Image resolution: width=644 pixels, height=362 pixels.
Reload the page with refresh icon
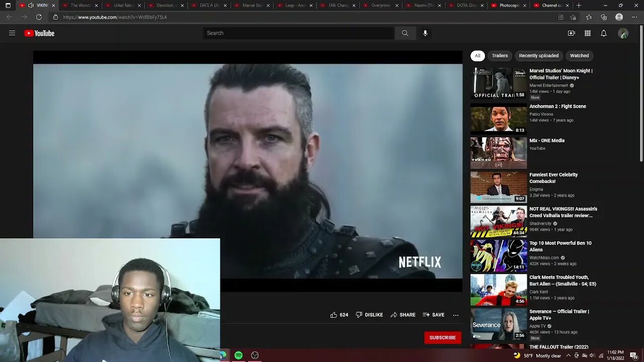39,17
